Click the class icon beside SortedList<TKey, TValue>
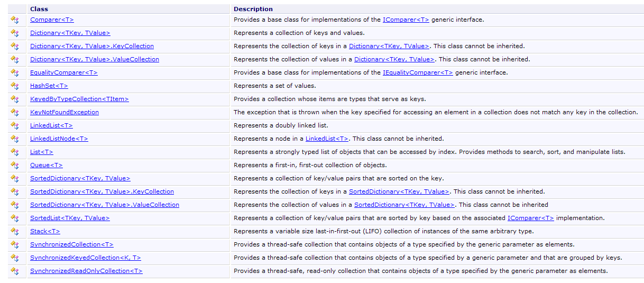644x283 pixels. 14,218
